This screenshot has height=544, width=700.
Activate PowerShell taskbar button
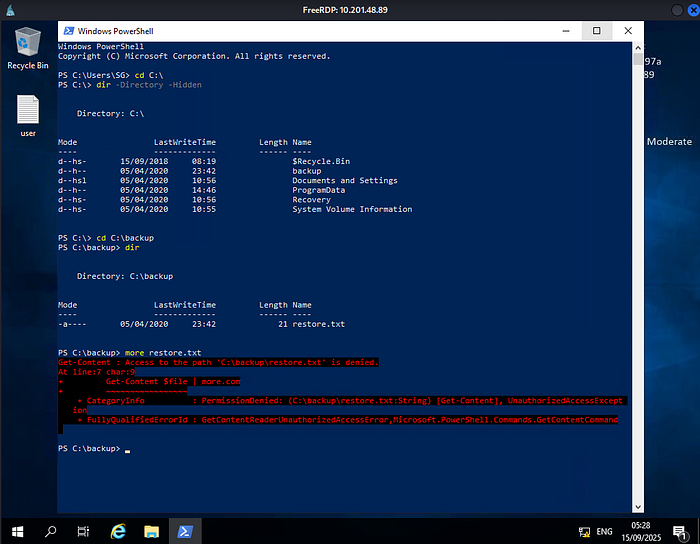coord(185,531)
